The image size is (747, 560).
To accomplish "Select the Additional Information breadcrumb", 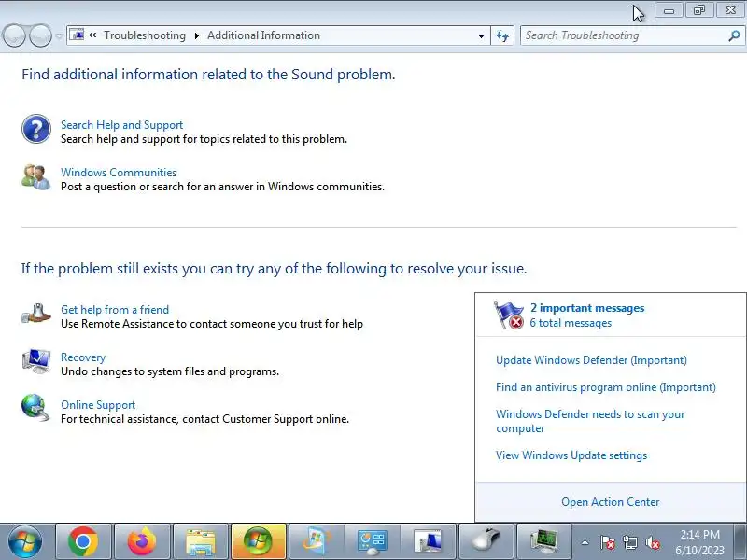I will coord(263,35).
